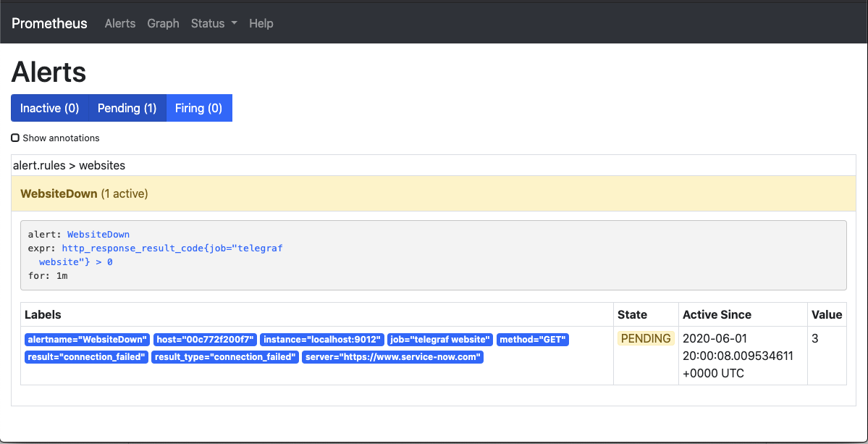Enable the Show annotations checkbox
868x444 pixels.
(x=15, y=137)
